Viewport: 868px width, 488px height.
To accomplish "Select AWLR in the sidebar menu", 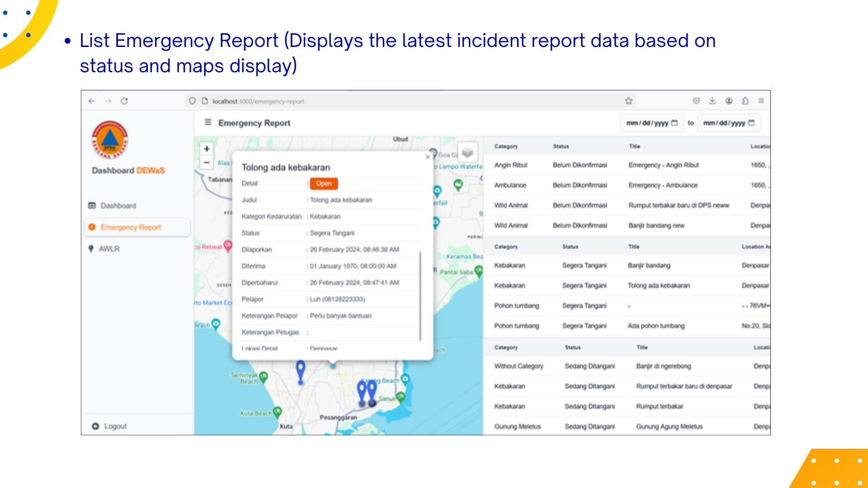I will click(x=109, y=249).
